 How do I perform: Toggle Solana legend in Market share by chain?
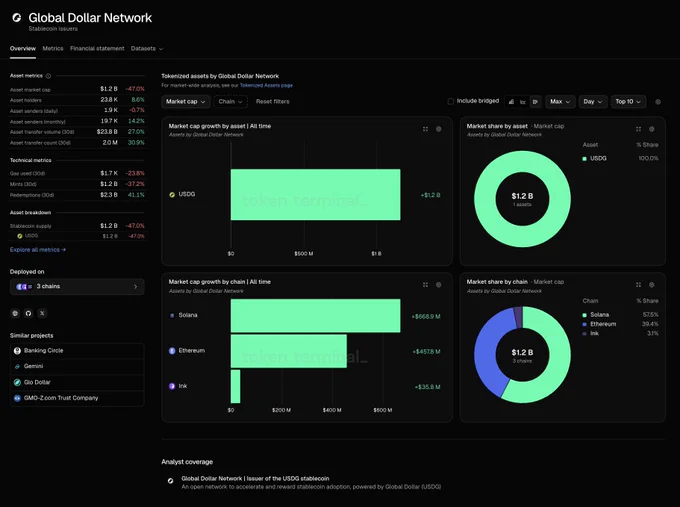tap(596, 315)
